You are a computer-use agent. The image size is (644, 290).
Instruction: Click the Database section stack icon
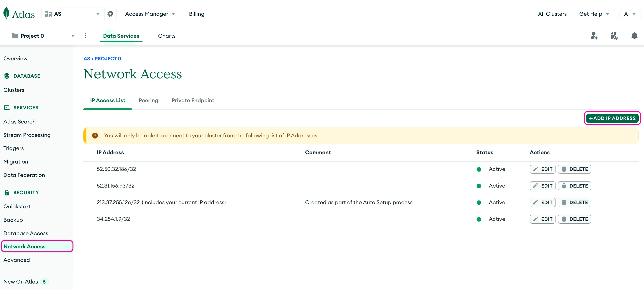pyautogui.click(x=7, y=76)
